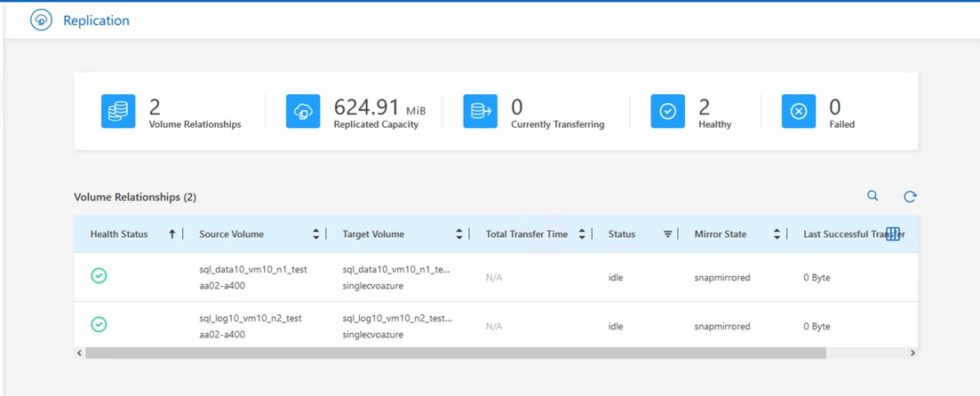The width and height of the screenshot is (980, 396).
Task: Click the Failed count label
Action: click(x=842, y=124)
